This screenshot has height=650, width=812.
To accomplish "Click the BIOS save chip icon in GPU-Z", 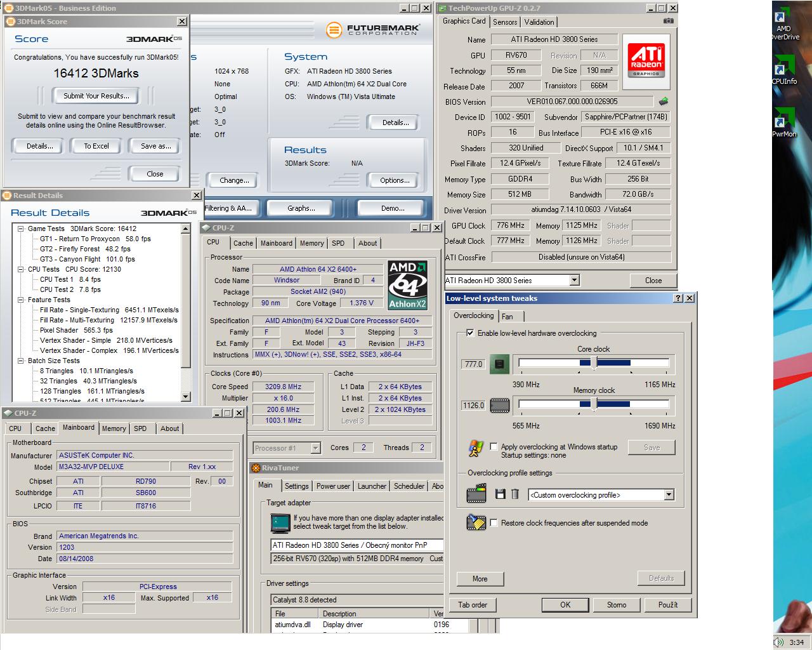I will coord(664,101).
